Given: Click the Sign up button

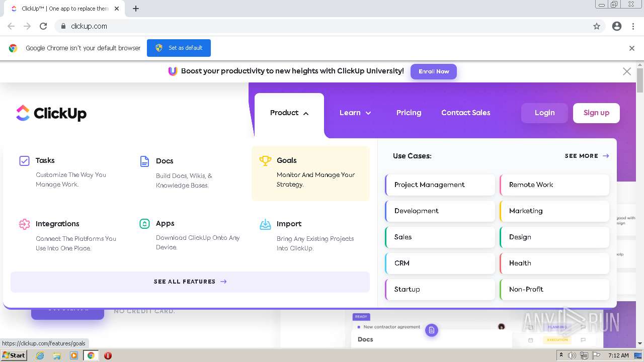Looking at the screenshot, I should click(596, 113).
